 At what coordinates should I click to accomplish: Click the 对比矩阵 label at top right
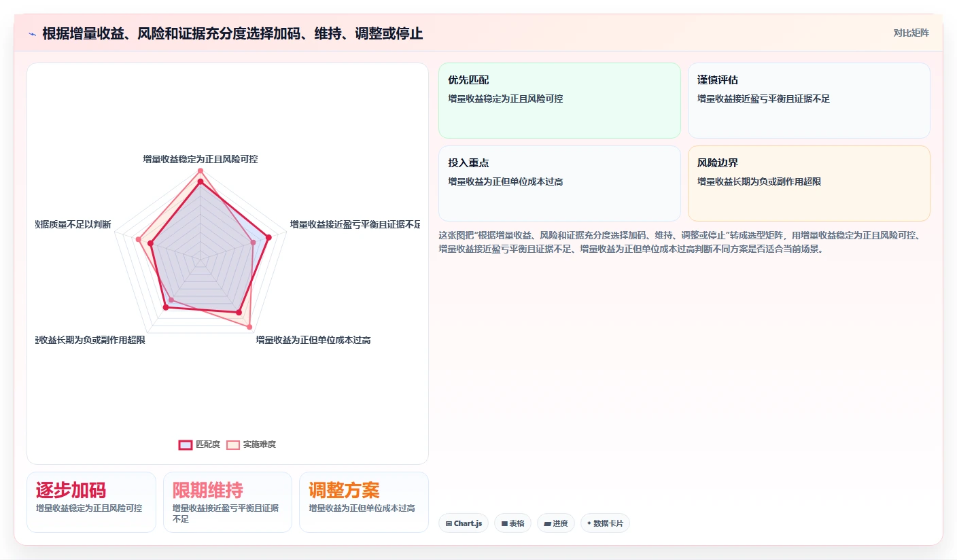pos(911,33)
